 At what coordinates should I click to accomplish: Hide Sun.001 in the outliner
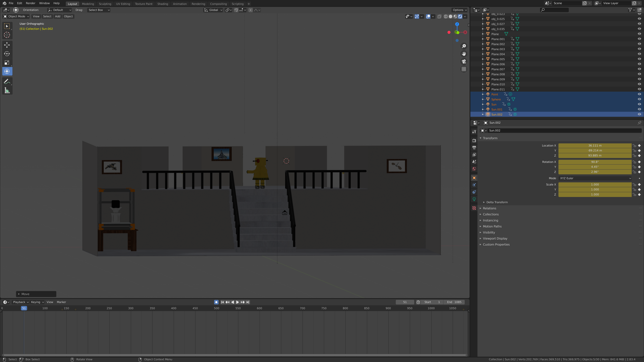[x=639, y=109]
